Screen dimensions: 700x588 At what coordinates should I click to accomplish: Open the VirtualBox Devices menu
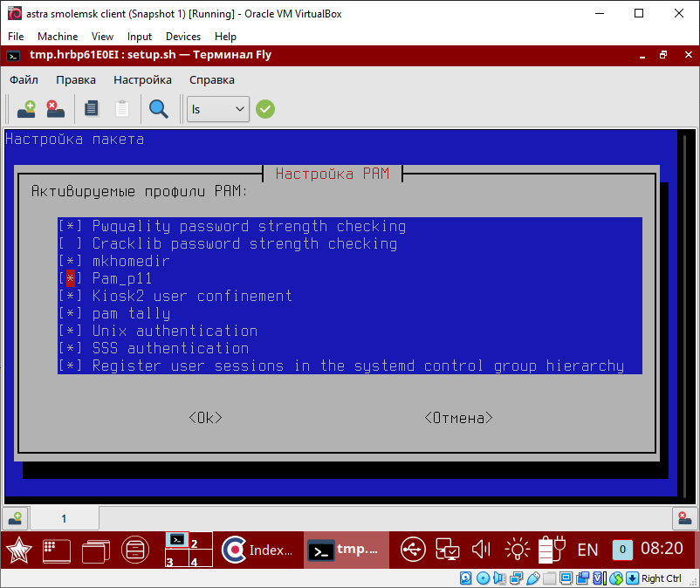(183, 37)
